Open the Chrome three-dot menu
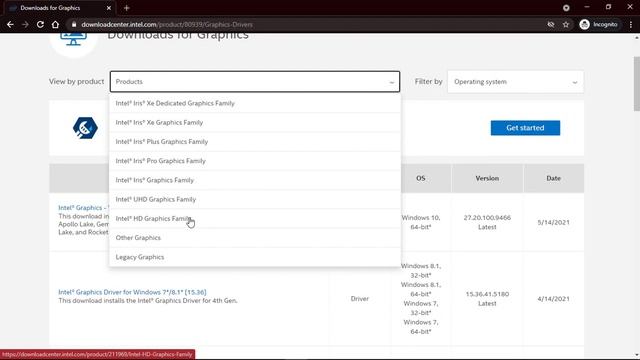The image size is (640, 360). click(x=631, y=24)
